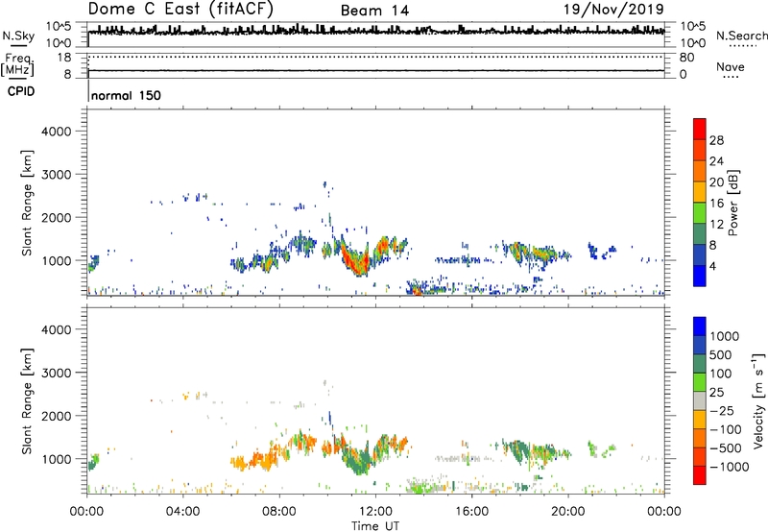The height and width of the screenshot is (532, 768).
Task: Select the 'Power [dB]' color bar title
Action: 732,203
